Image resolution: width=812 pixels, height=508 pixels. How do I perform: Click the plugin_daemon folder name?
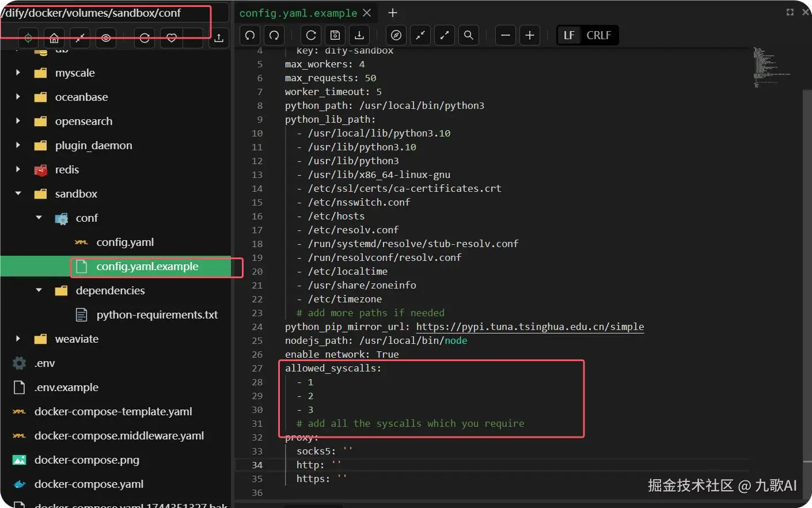(x=93, y=145)
